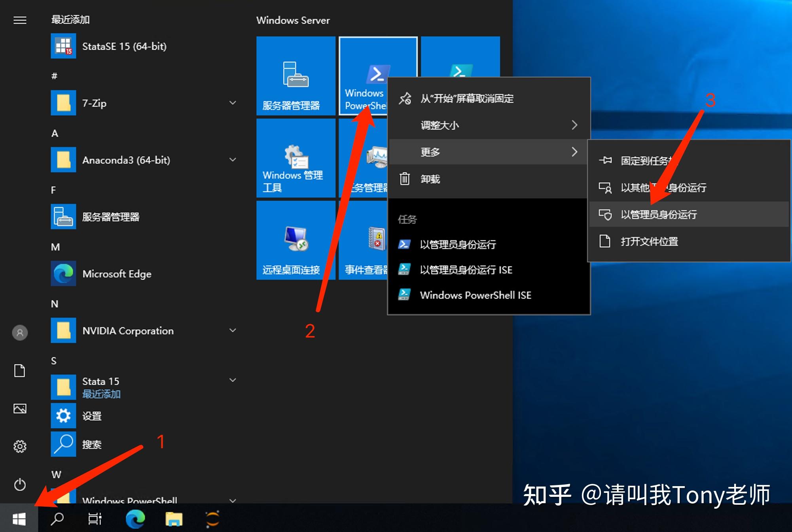Viewport: 792px width, 532px height.
Task: Choose 以其他用户身份运行 in the submenu
Action: [x=689, y=188]
